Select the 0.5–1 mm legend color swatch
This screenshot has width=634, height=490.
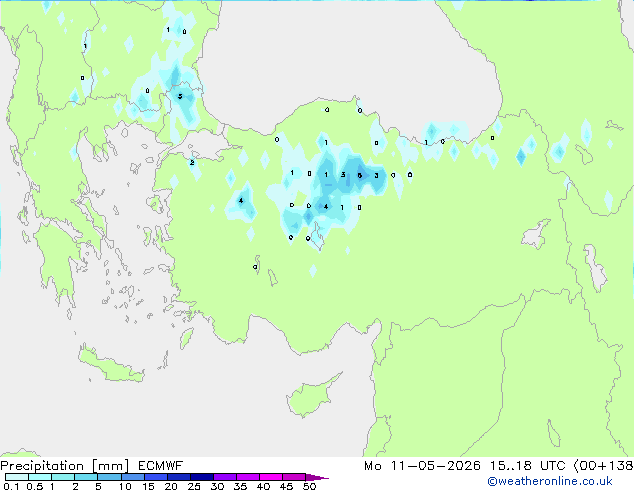point(40,477)
